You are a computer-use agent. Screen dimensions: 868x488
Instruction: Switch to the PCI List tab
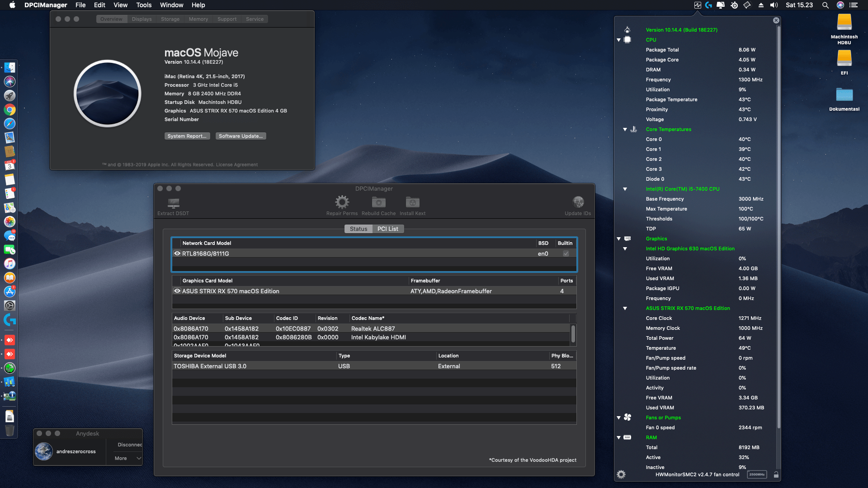(x=387, y=229)
